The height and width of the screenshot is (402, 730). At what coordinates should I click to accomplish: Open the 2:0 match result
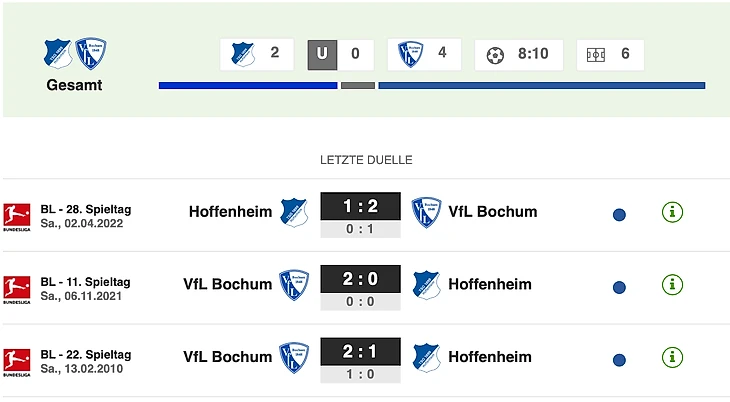click(x=360, y=280)
